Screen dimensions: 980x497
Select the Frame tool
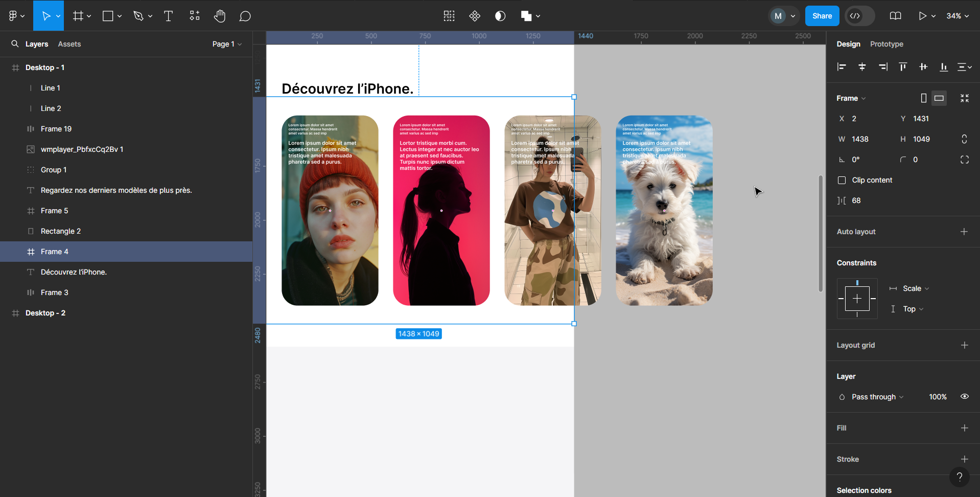78,16
